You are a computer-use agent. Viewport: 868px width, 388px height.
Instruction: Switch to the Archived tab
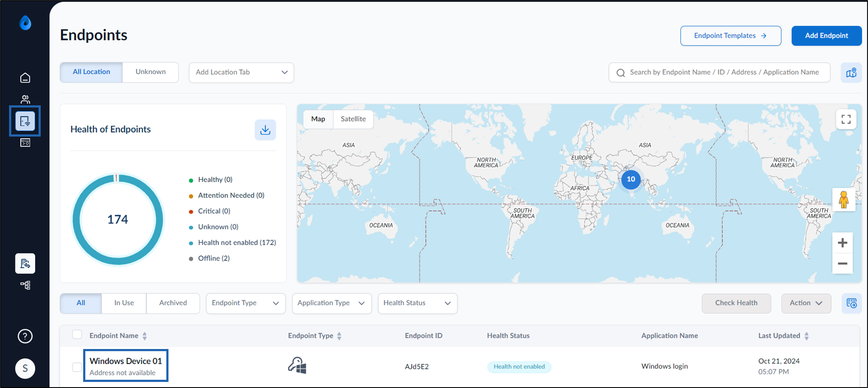pos(173,303)
